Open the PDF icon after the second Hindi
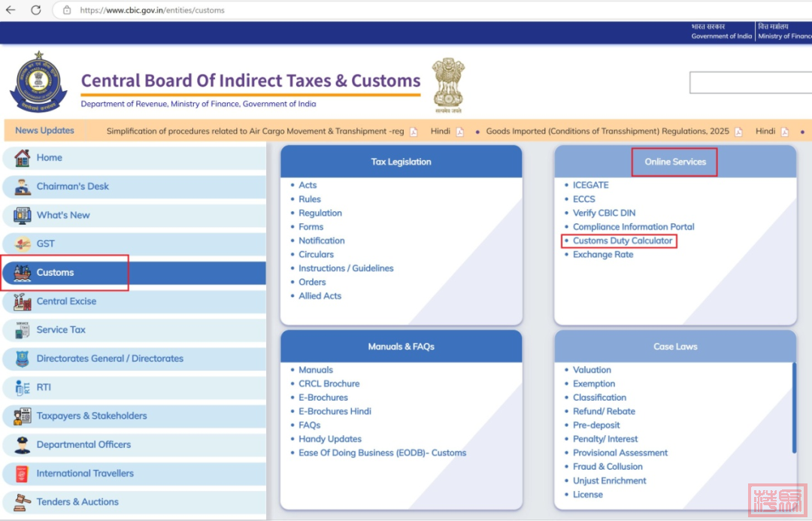Screen dimensions: 812x521 click(784, 132)
